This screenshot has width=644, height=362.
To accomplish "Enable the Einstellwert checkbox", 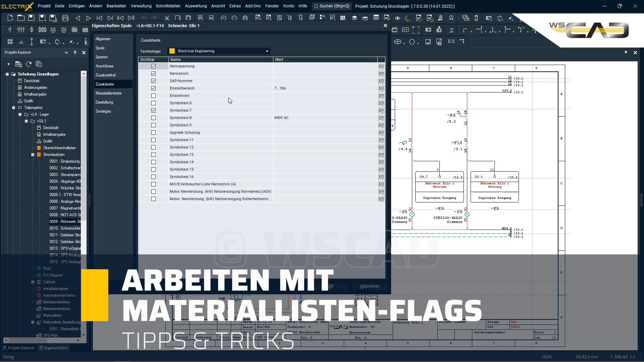I will (153, 96).
